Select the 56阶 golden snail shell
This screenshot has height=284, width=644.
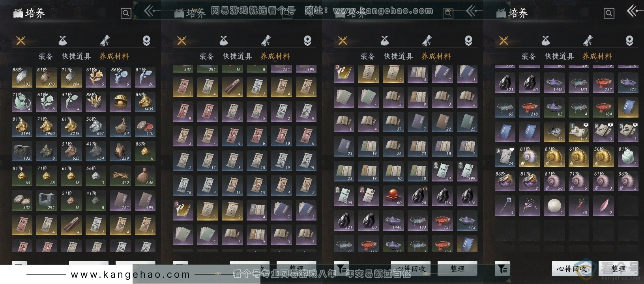pos(603,157)
